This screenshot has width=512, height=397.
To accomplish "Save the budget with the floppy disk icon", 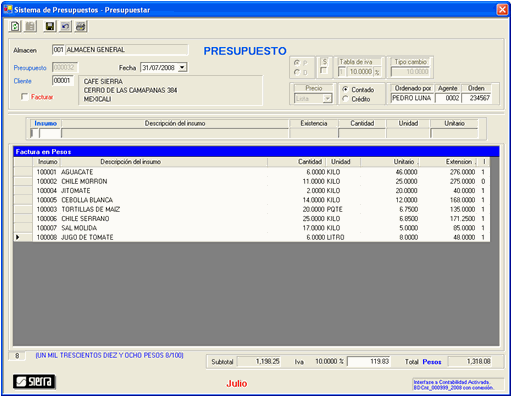I will (50, 26).
